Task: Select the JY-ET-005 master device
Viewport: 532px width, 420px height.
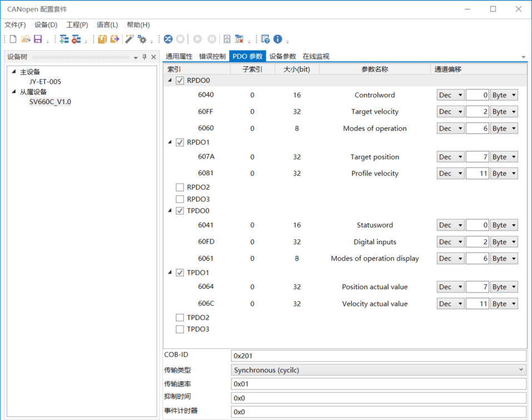Action: pos(45,82)
